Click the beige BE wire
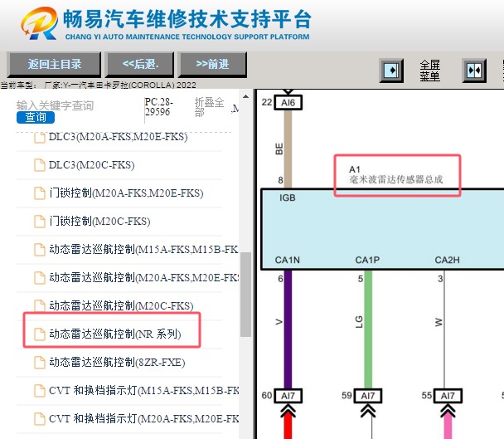Image resolution: width=504 pixels, height=439 pixels. tap(288, 149)
